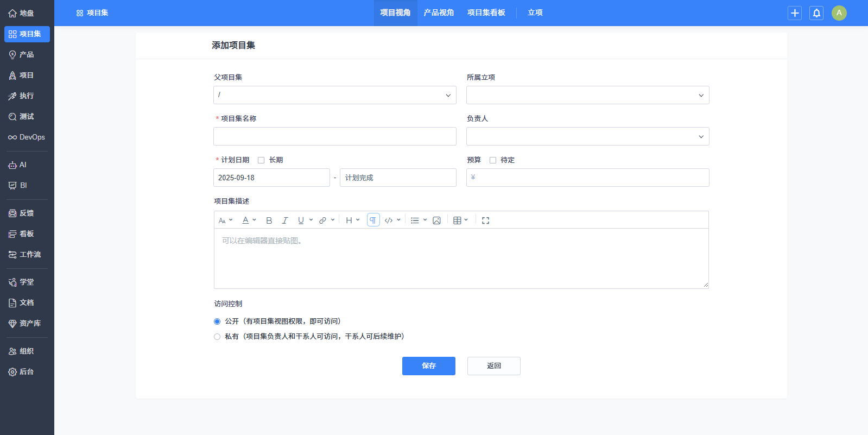Image resolution: width=868 pixels, height=435 pixels.
Task: Expand the 父项目集 dropdown
Action: click(334, 95)
